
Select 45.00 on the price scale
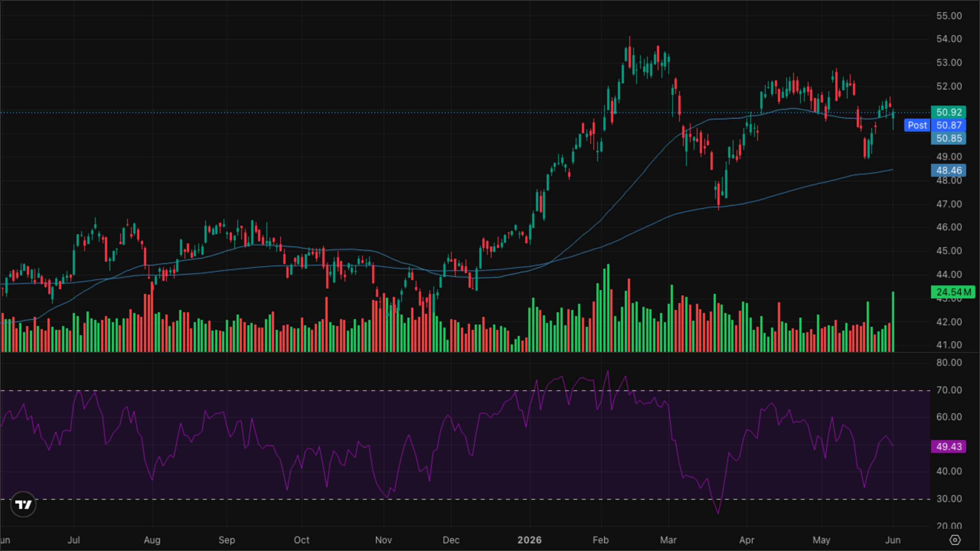tap(949, 251)
